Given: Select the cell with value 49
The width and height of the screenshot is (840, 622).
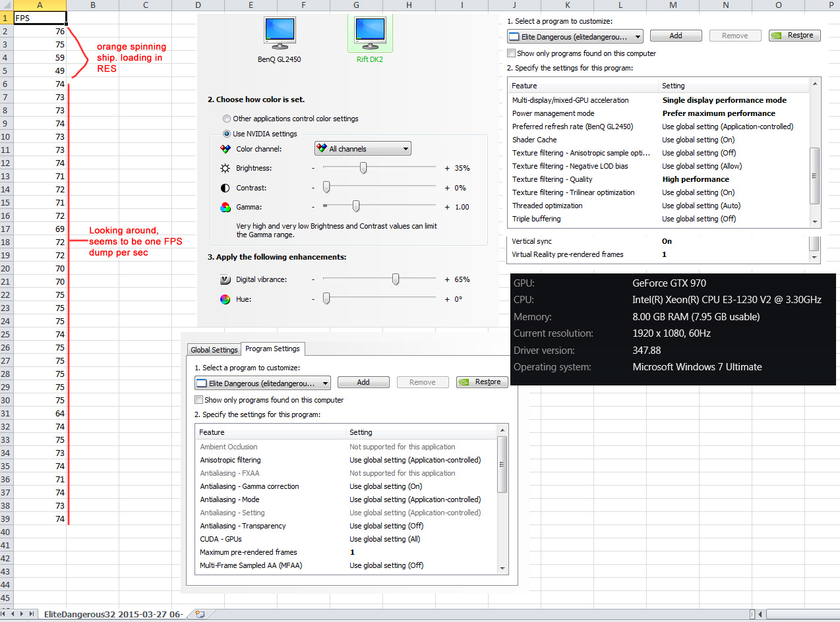Looking at the screenshot, I should (x=40, y=71).
